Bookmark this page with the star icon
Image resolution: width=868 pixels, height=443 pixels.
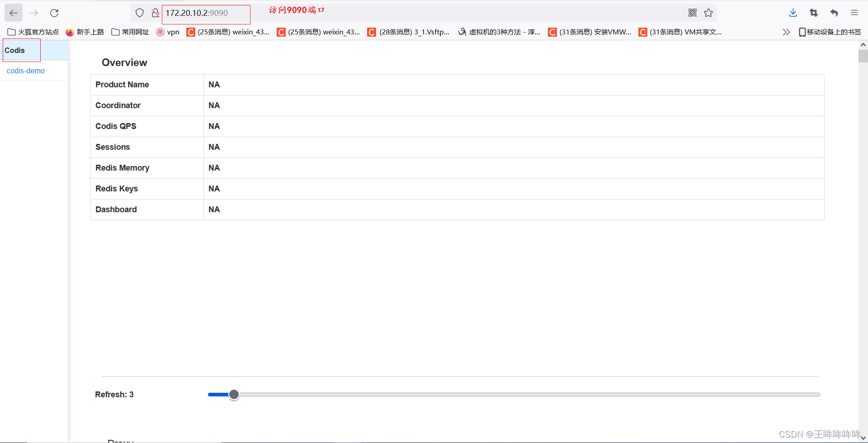(x=708, y=13)
